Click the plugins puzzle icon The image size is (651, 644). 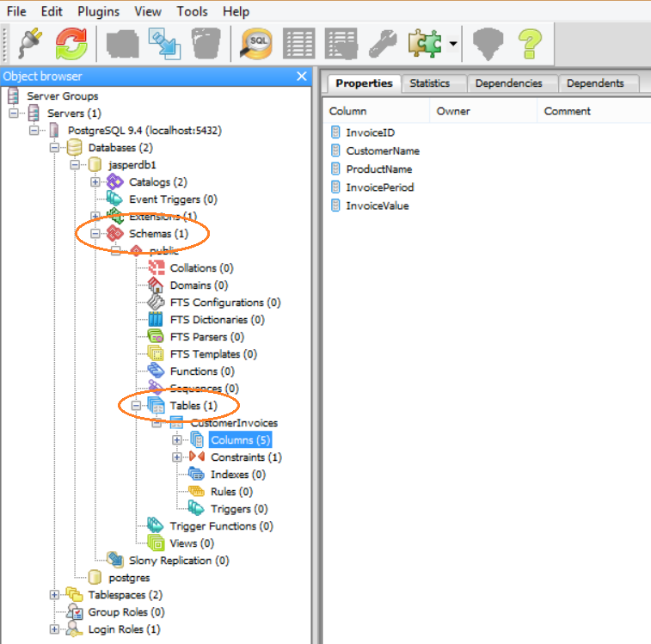click(425, 43)
